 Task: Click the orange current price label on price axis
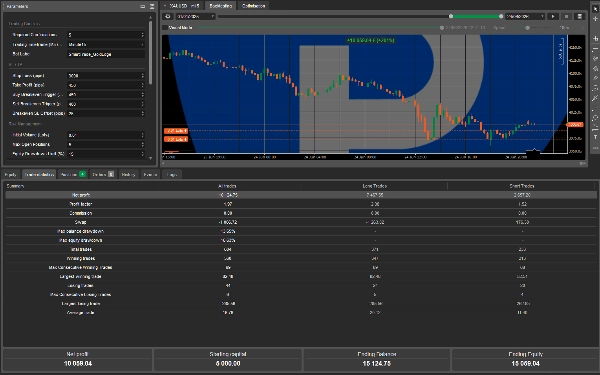coord(575,125)
